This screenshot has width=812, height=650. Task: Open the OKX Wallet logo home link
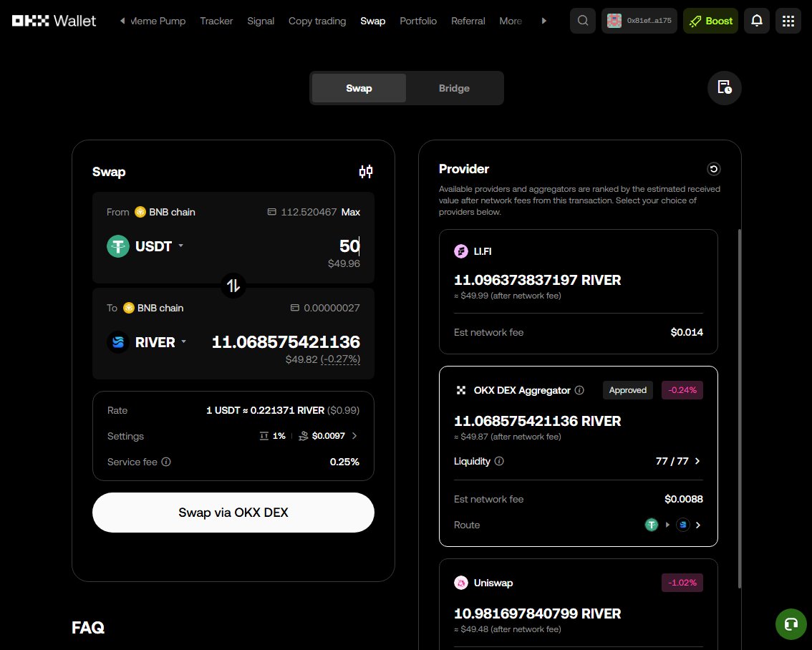click(54, 21)
